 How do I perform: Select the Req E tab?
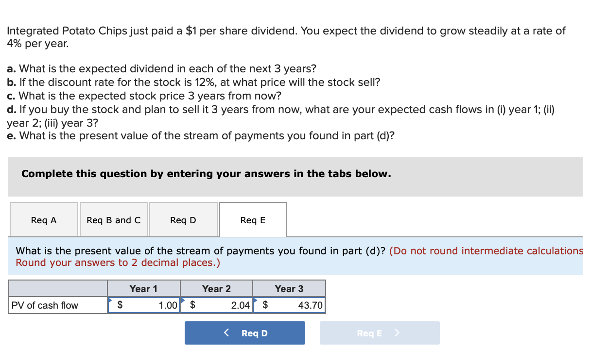[253, 220]
